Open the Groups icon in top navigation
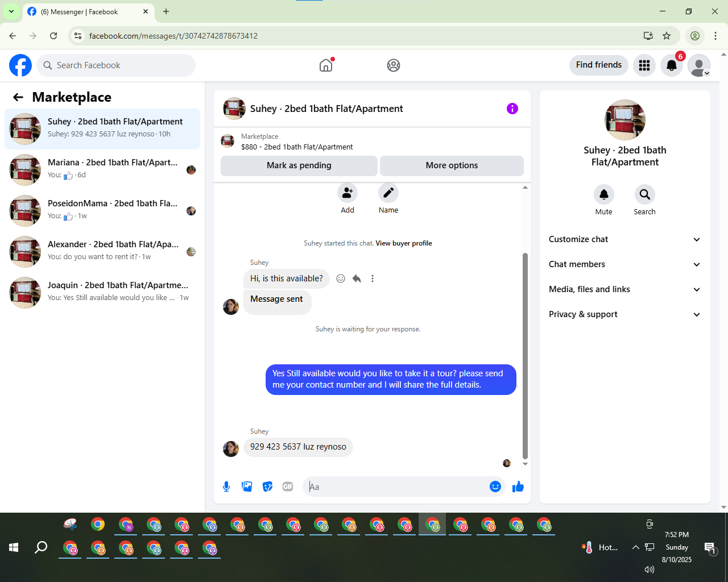 (394, 65)
